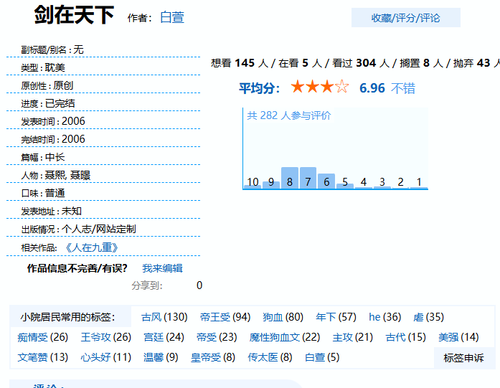Open the 温馨 (9) tag
Screen dimensions: 500x388
pyautogui.click(x=161, y=358)
